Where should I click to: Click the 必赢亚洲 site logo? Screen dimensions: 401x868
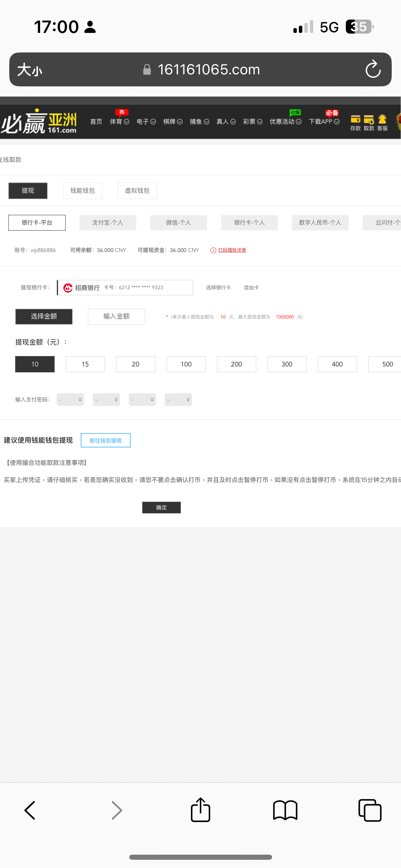(x=39, y=122)
